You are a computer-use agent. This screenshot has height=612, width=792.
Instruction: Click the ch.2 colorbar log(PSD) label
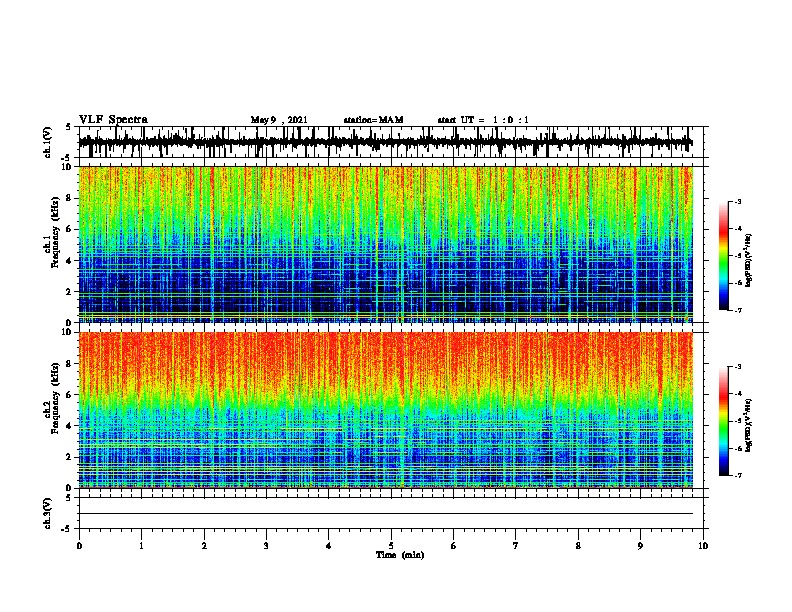click(x=748, y=425)
